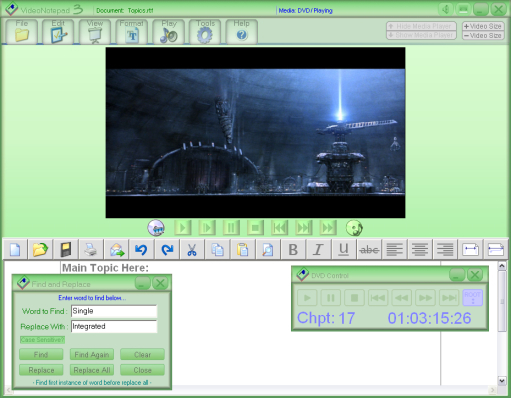Viewport: 511px width, 398px height.
Task: Fast forward in the main player
Action: [328, 228]
